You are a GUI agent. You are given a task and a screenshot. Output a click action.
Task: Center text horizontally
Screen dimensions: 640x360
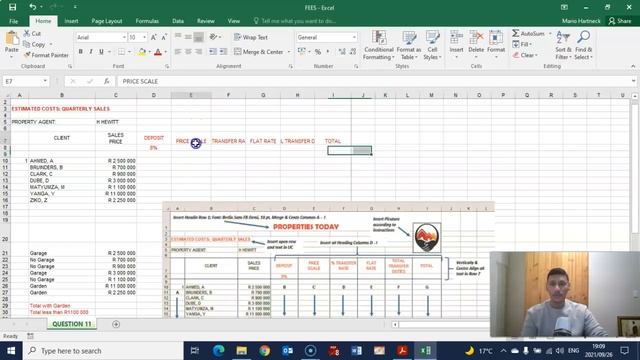point(188,52)
